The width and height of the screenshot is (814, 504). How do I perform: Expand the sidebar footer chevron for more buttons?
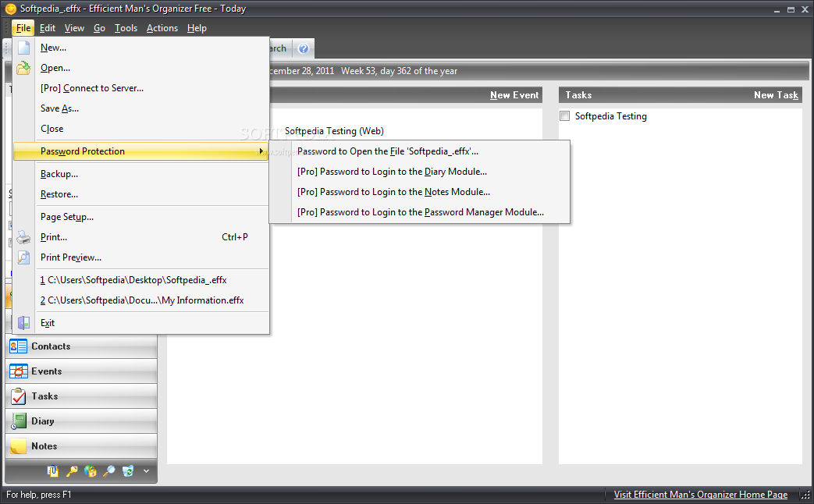tap(147, 470)
